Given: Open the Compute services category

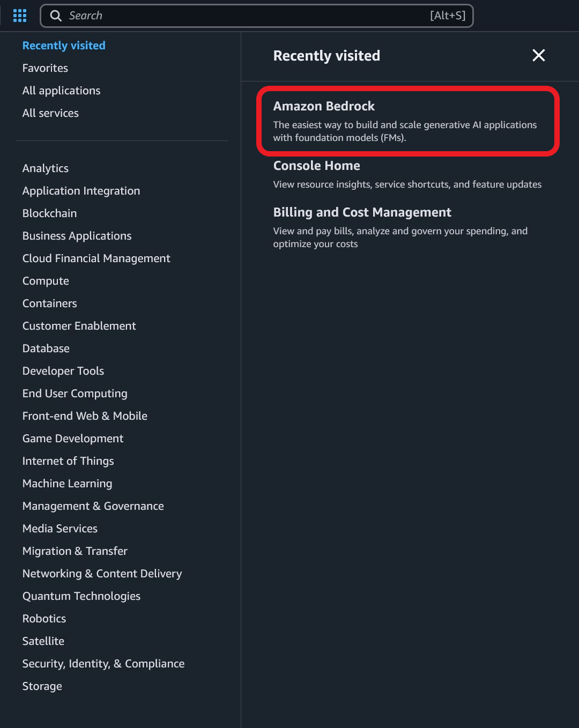Looking at the screenshot, I should 46,281.
